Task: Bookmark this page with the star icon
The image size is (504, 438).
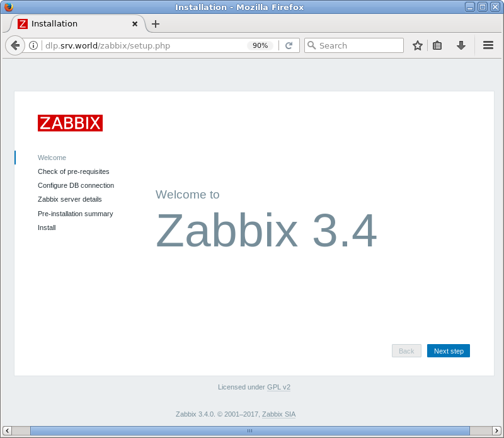Action: (x=417, y=45)
